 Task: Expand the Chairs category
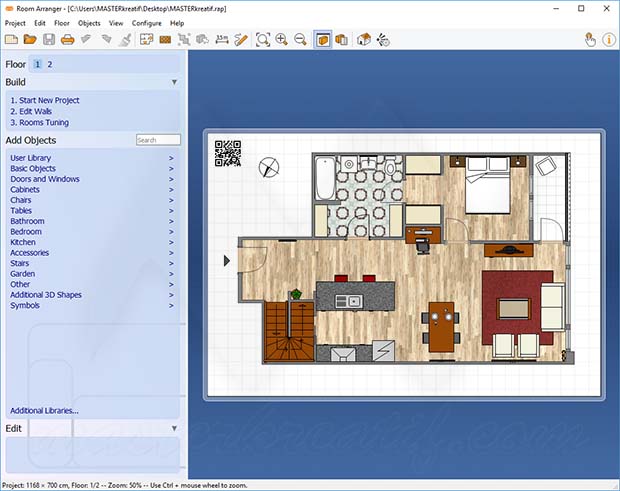92,200
